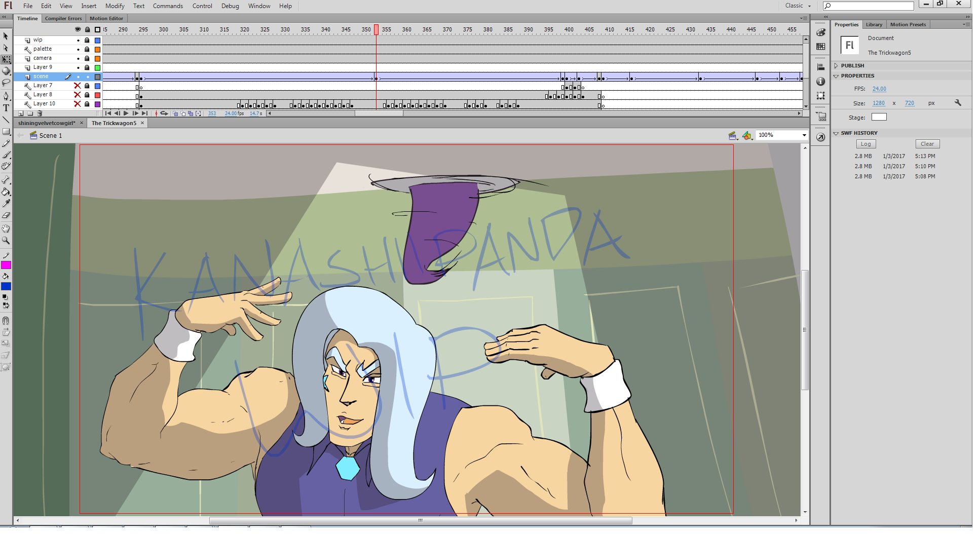The image size is (980, 534).
Task: Click the Edit Symbols icon
Action: click(x=747, y=135)
